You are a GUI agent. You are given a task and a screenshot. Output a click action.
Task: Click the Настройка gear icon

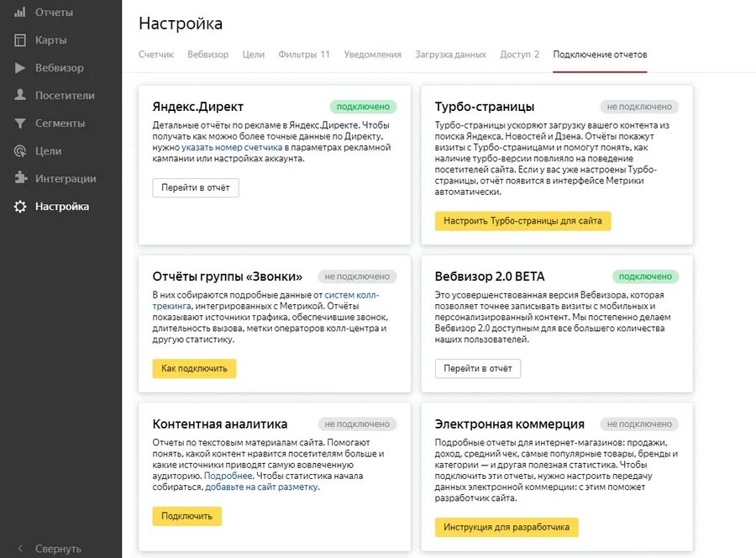coord(20,207)
